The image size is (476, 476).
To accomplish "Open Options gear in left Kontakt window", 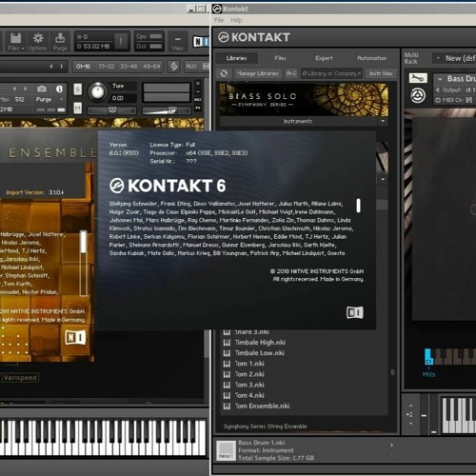I will (x=38, y=38).
